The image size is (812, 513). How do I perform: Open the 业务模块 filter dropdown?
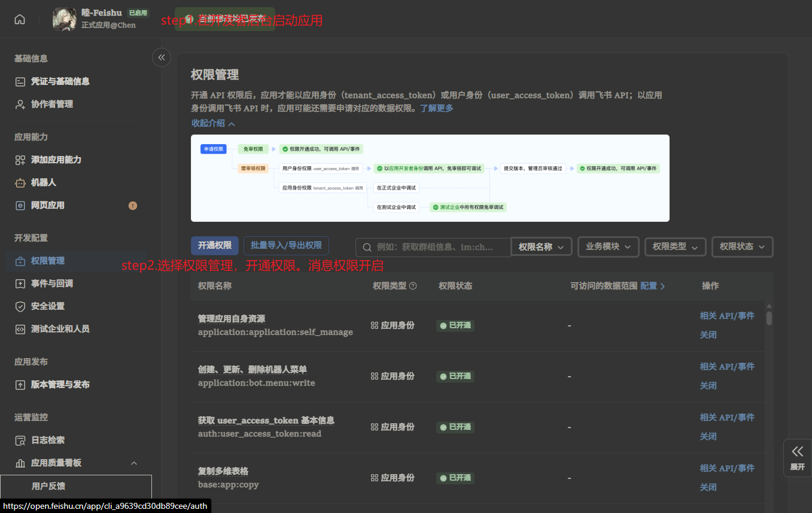tap(608, 247)
